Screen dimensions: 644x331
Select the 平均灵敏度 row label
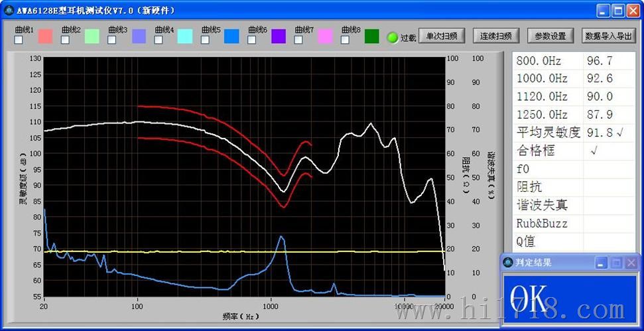pos(548,133)
